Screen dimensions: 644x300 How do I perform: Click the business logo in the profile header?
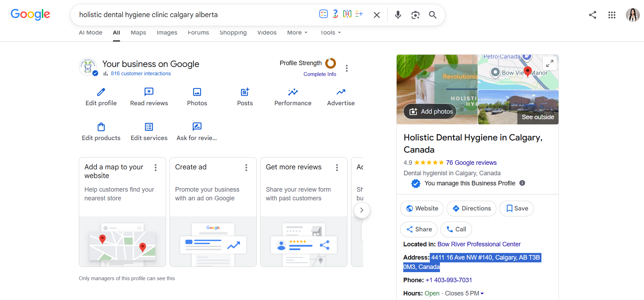(88, 67)
